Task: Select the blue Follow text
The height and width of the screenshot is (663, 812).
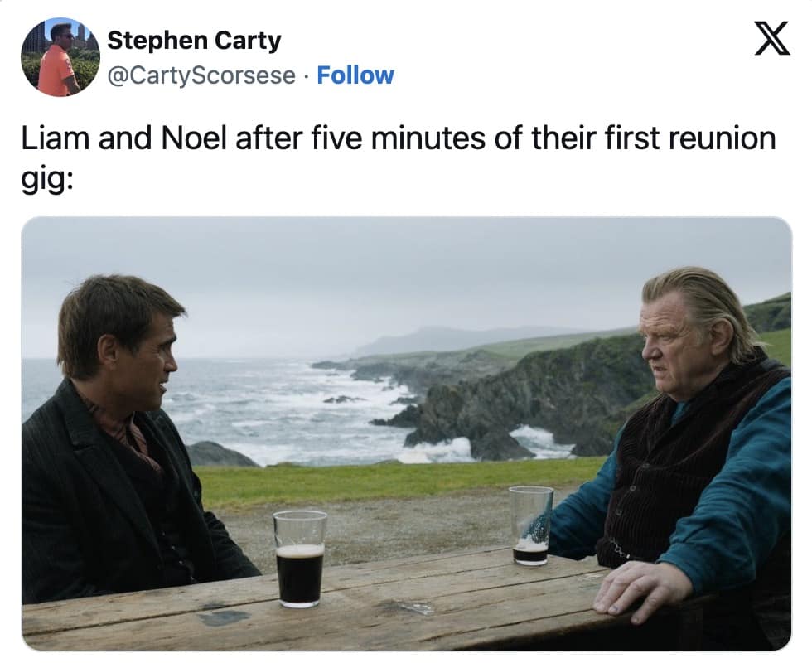Action: tap(356, 75)
